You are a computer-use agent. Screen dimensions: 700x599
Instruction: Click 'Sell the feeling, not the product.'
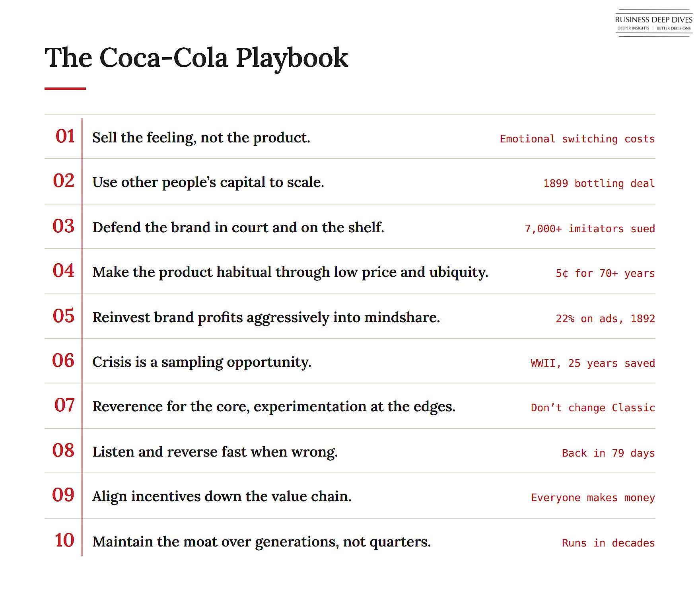click(201, 138)
